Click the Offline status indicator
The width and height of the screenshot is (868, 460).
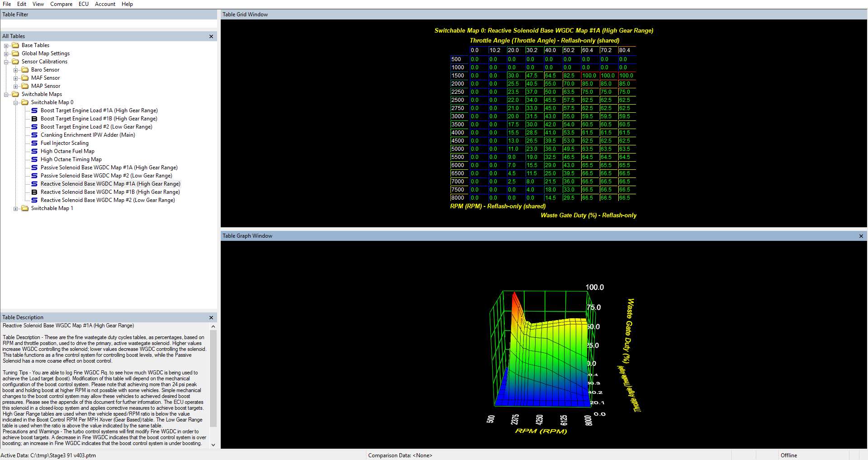(789, 455)
